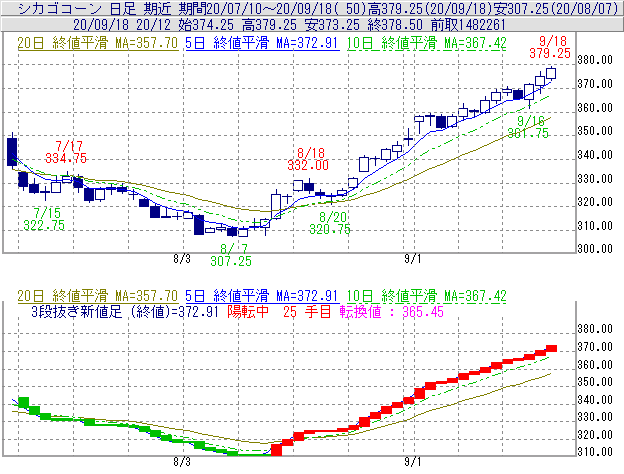The width and height of the screenshot is (624, 474).
Task: Click the first green block of the 新値足 chart
Action: (23, 402)
